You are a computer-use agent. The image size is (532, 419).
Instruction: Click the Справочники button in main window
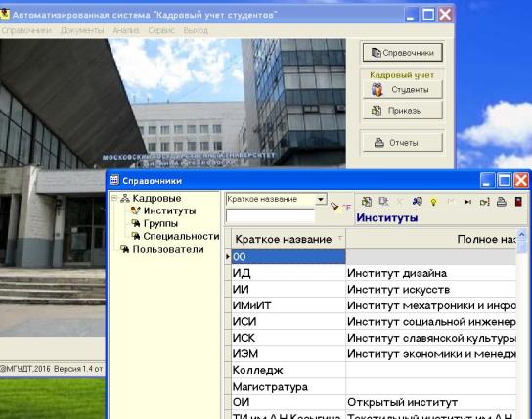coord(402,52)
